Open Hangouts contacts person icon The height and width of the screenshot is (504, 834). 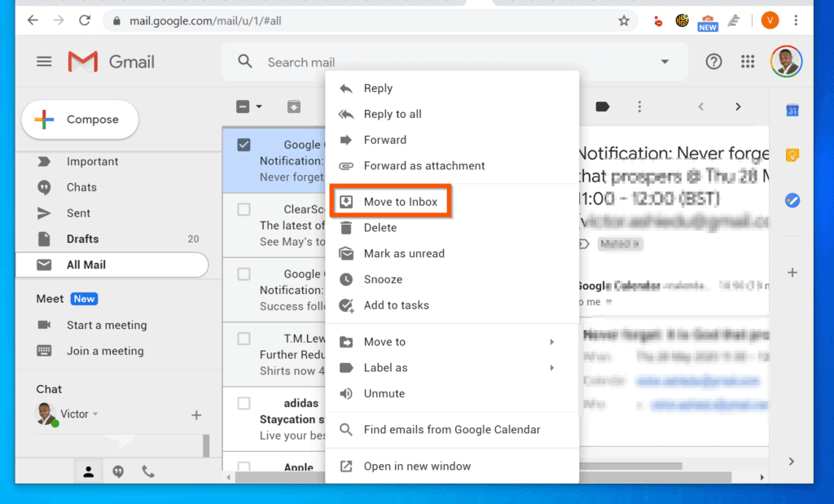coord(88,471)
